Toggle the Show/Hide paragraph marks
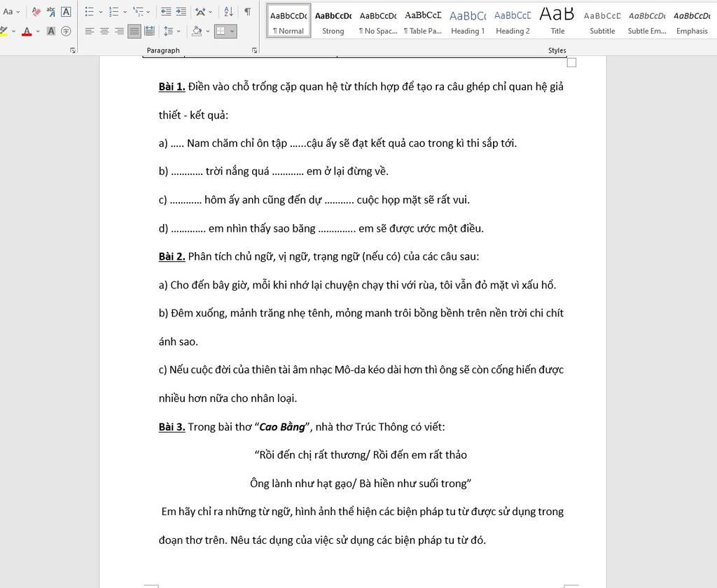This screenshot has height=588, width=717. click(x=247, y=12)
